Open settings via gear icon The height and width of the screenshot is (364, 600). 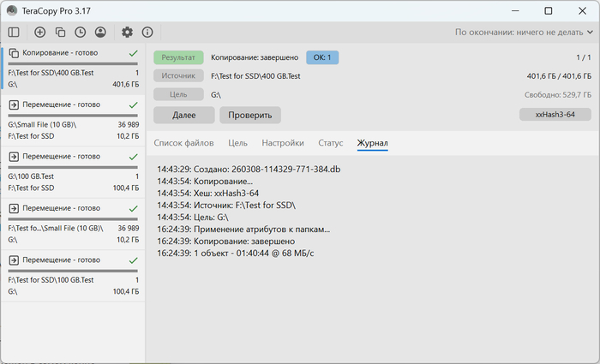click(127, 33)
